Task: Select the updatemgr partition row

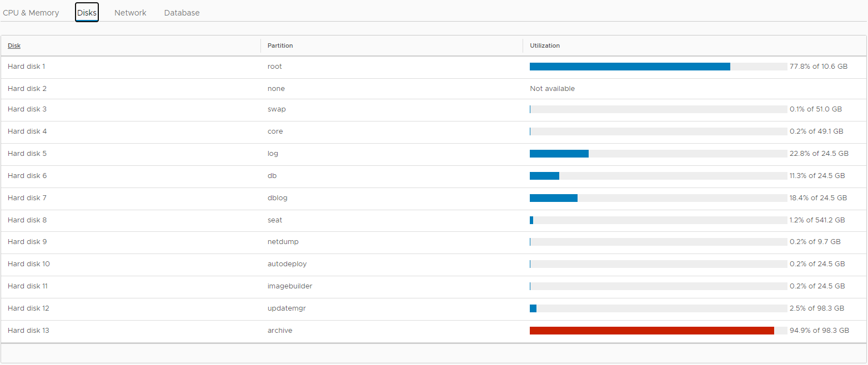Action: (x=287, y=308)
